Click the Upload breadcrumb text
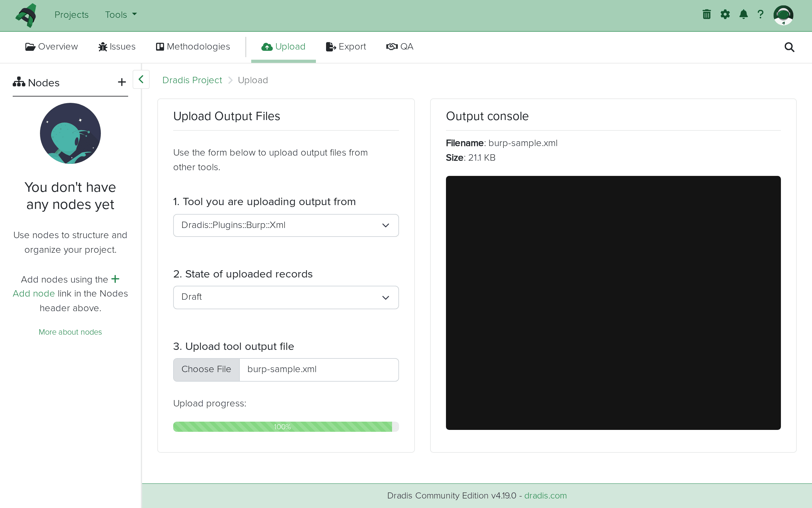The image size is (812, 508). [253, 80]
